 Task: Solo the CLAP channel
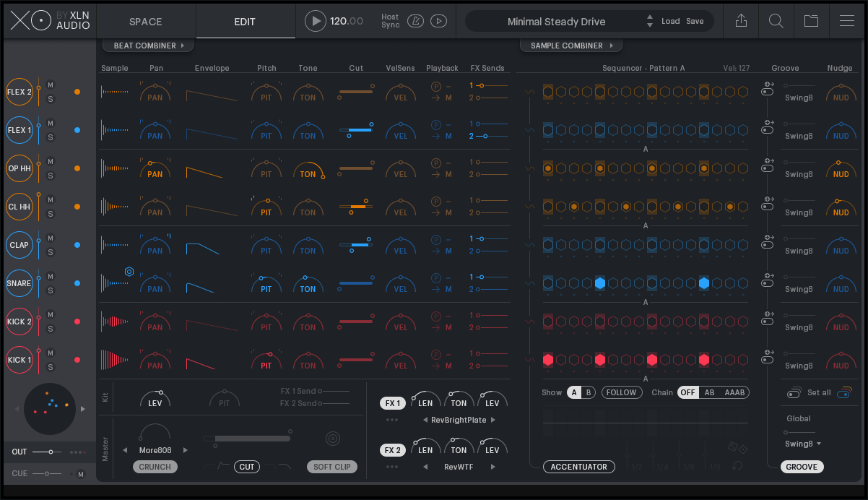click(x=51, y=252)
